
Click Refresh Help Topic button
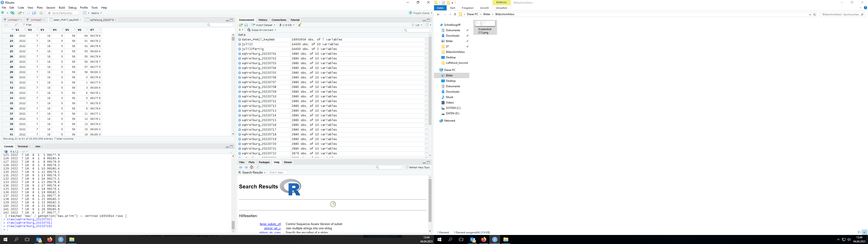pos(417,167)
